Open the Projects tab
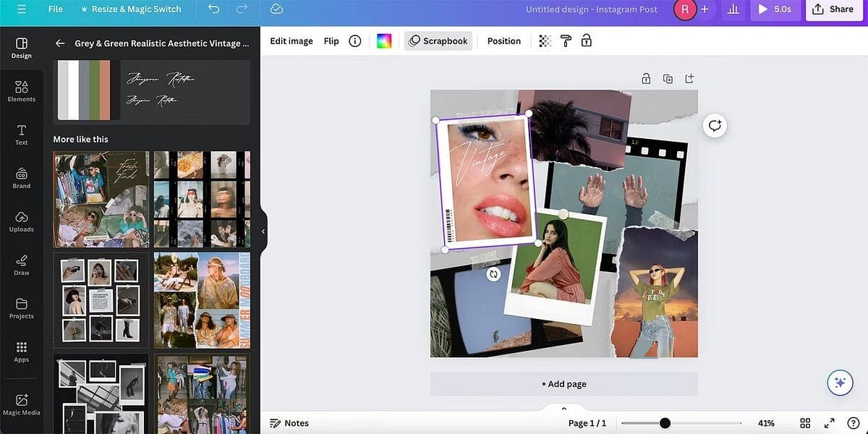 pyautogui.click(x=22, y=309)
